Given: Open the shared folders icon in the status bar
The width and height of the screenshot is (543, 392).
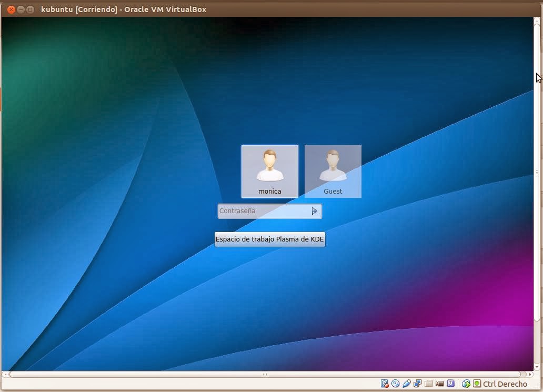Looking at the screenshot, I should (x=429, y=384).
